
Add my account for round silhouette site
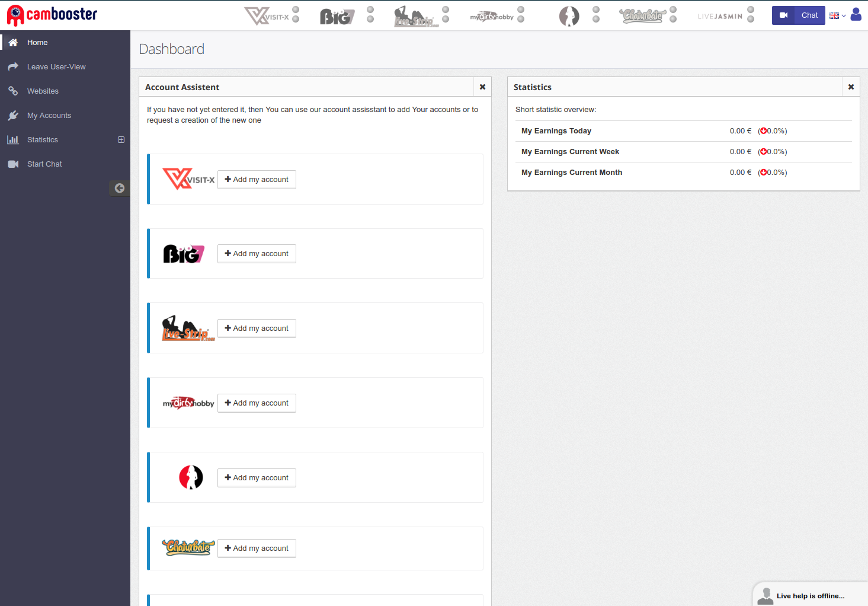pyautogui.click(x=257, y=478)
